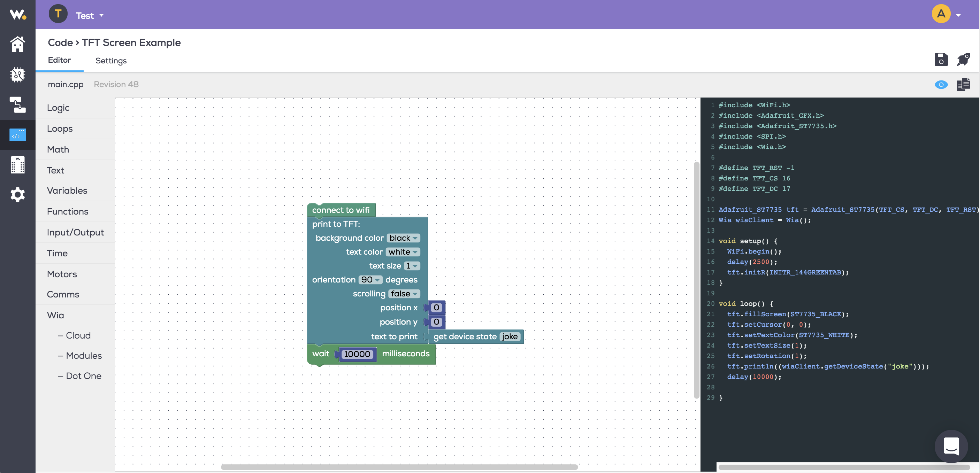The height and width of the screenshot is (473, 980).
Task: Open the Cloud subcategory under Wia
Action: [78, 335]
